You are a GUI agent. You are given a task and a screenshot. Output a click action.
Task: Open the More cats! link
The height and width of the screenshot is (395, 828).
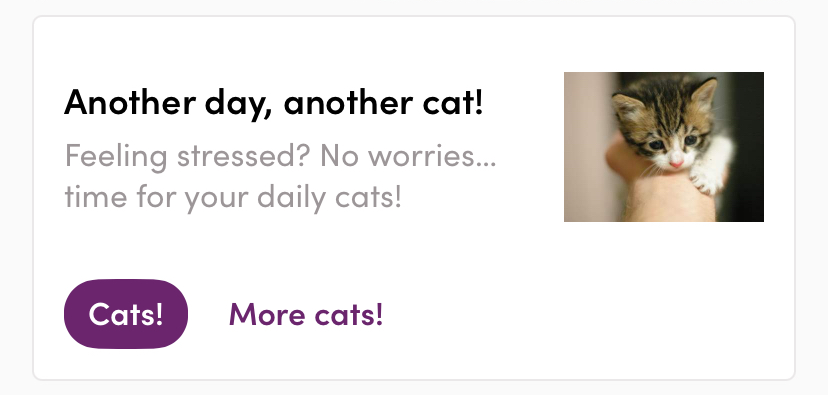306,314
